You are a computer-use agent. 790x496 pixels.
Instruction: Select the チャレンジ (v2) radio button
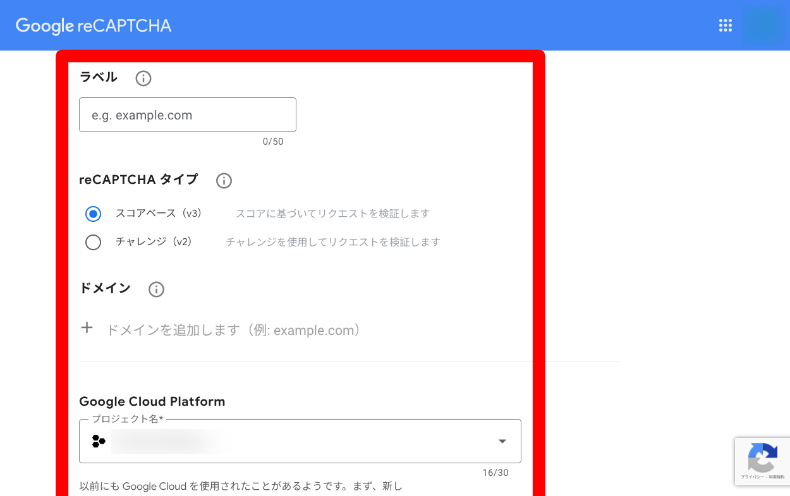click(x=93, y=242)
